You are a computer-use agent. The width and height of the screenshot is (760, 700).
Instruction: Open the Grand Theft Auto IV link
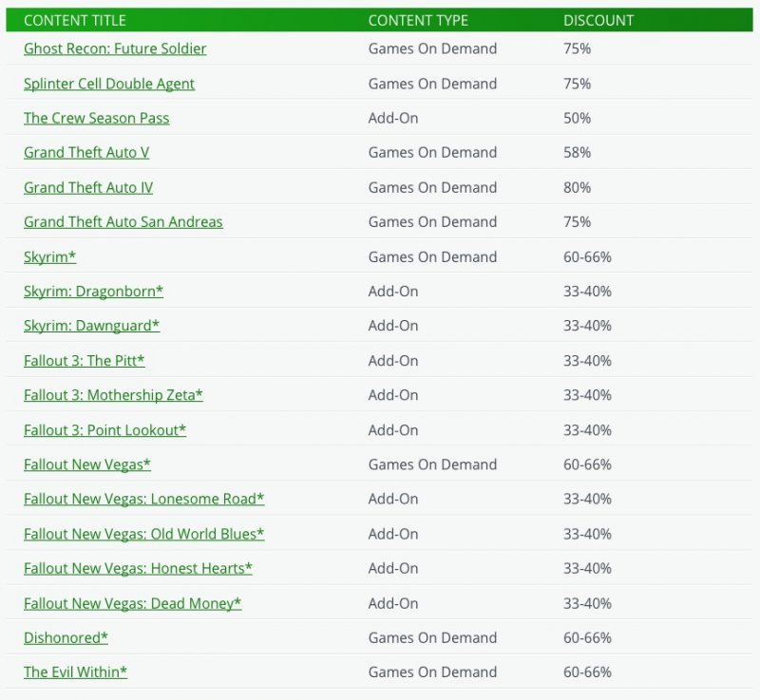point(88,187)
